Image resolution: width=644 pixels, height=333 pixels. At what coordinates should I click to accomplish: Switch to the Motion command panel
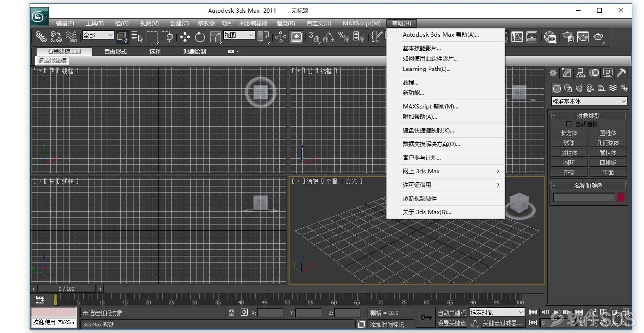click(x=594, y=73)
